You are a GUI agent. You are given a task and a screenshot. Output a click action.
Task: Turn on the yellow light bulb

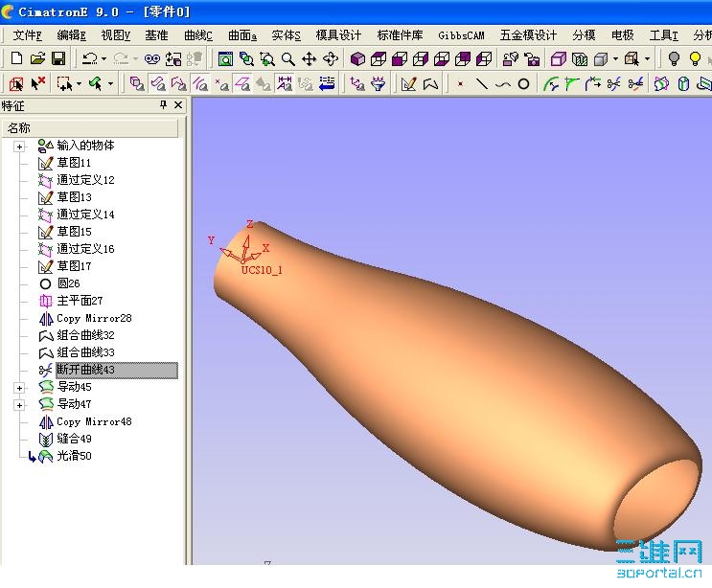(x=695, y=58)
